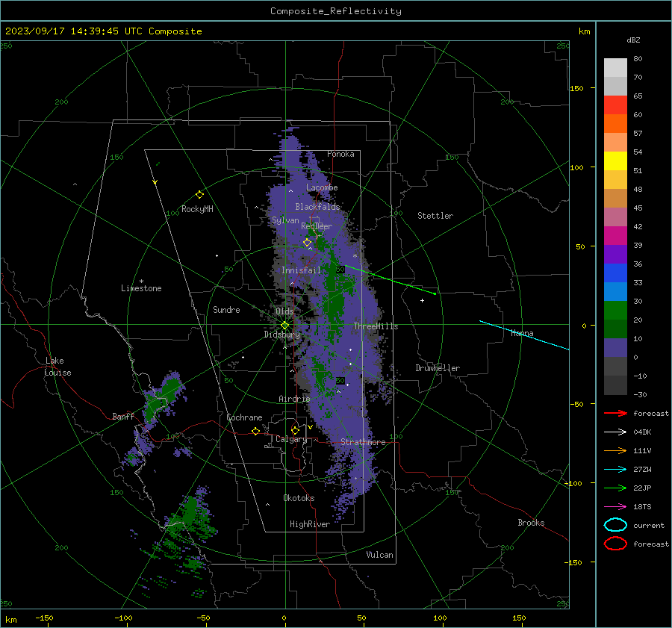Click the Okotoks town label
Screen dimensions: 672x628
tap(299, 497)
